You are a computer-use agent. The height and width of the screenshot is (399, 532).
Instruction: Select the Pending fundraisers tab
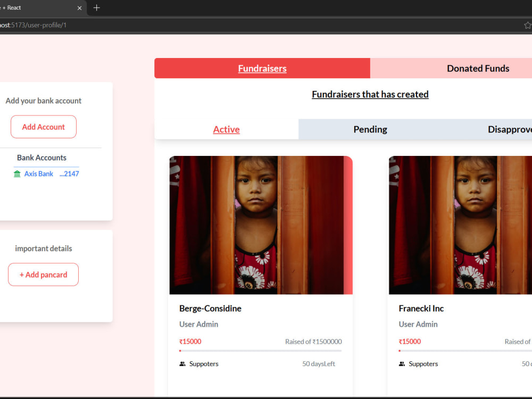(370, 129)
